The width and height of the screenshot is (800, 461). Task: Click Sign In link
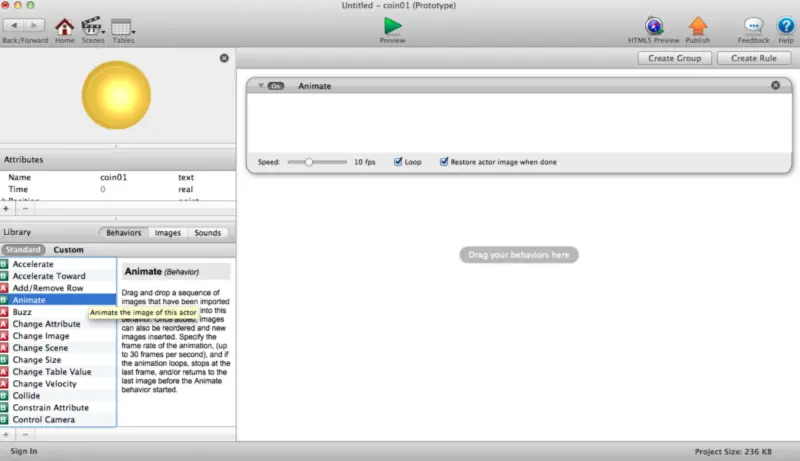(x=23, y=451)
